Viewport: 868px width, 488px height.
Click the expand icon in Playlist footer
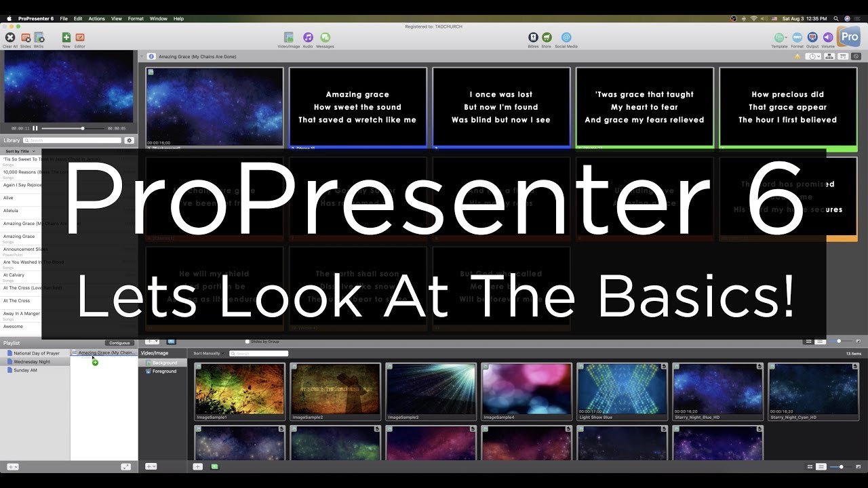[125, 466]
